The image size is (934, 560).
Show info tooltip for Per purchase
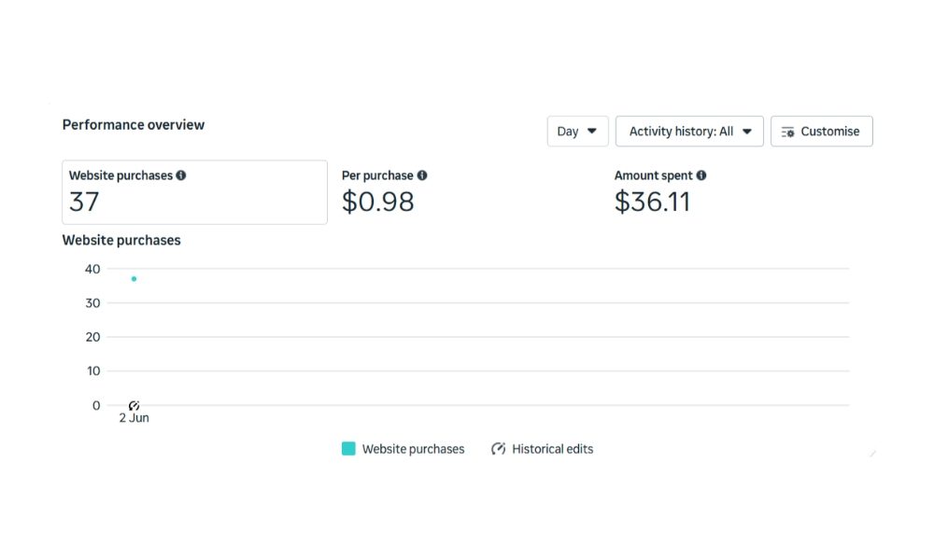tap(422, 175)
